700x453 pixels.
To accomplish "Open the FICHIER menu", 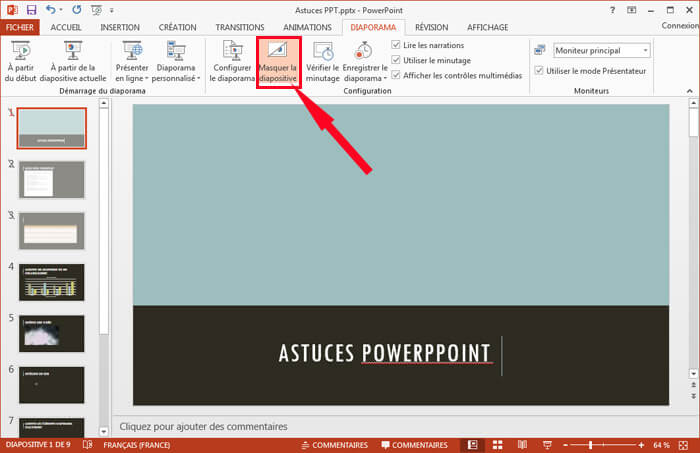I will [x=20, y=27].
